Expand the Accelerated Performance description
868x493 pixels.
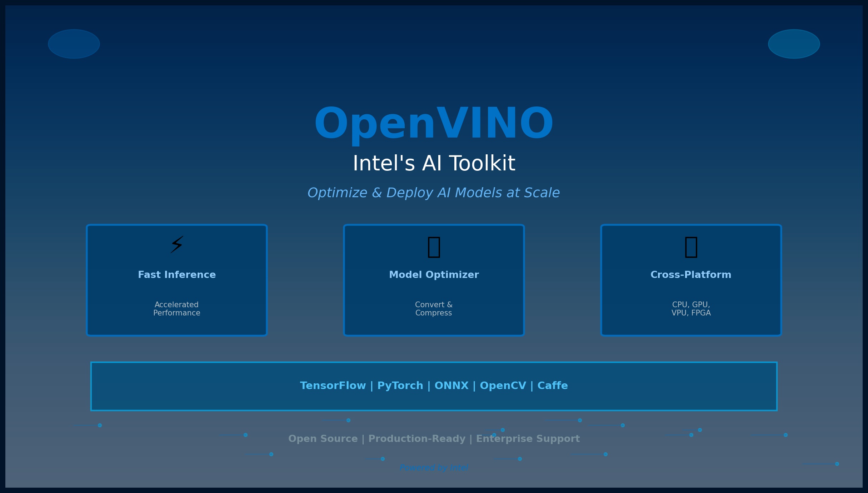pos(176,308)
